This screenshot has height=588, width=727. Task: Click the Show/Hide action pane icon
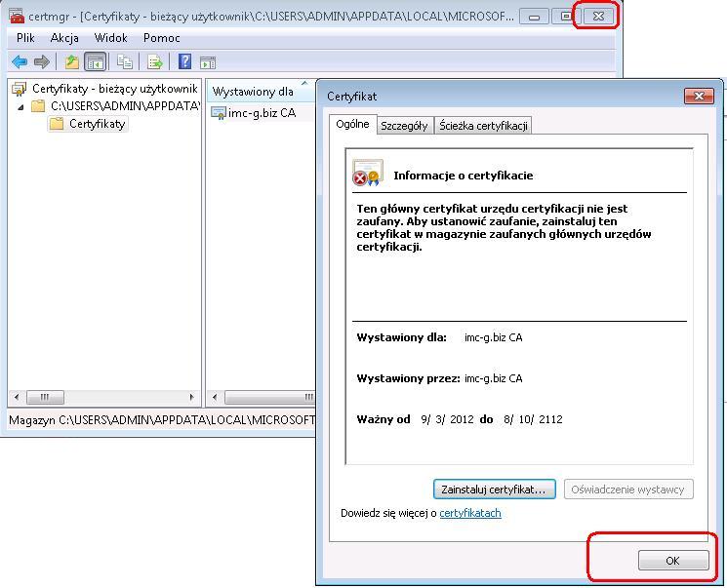[207, 61]
